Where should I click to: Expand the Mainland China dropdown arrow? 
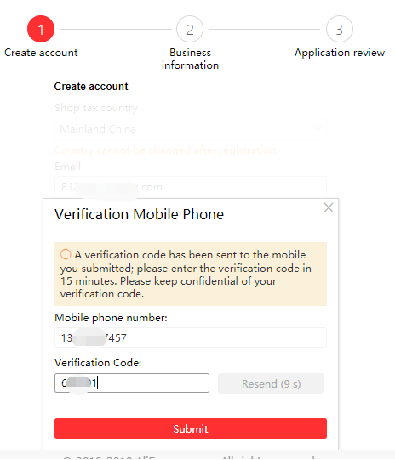[x=317, y=128]
